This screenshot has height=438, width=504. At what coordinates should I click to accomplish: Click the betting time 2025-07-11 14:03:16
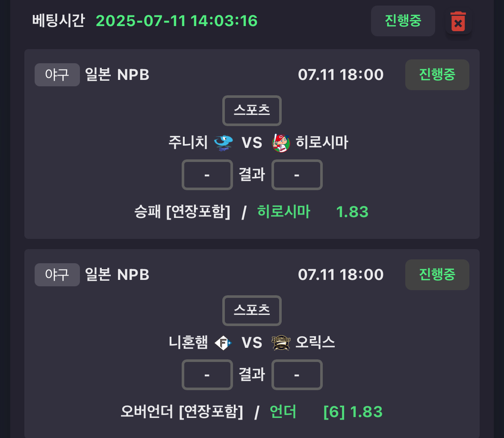tap(177, 21)
